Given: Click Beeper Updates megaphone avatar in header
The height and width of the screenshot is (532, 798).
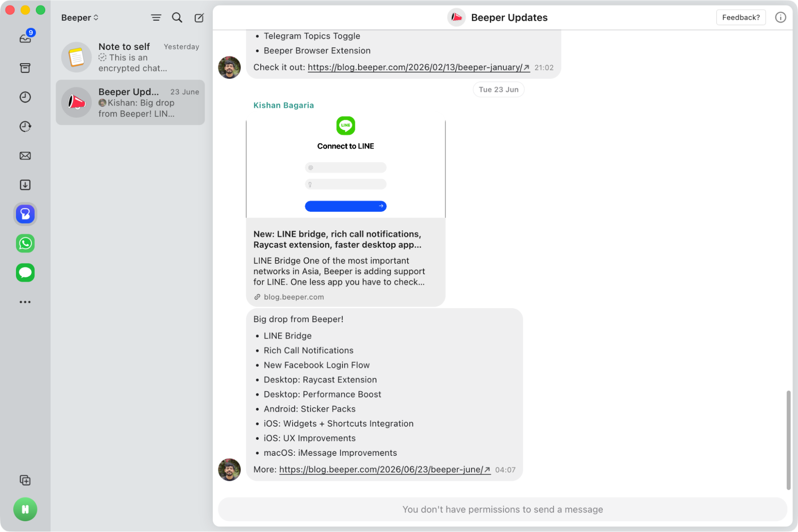Looking at the screenshot, I should [456, 18].
